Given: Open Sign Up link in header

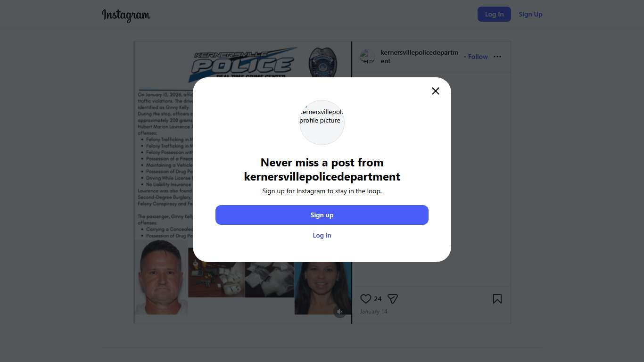Looking at the screenshot, I should click(530, 14).
